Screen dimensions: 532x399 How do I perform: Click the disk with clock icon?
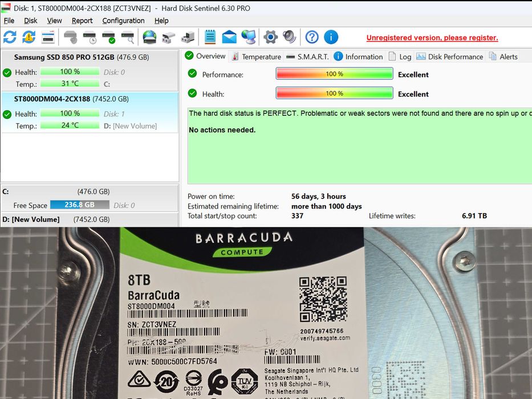(90, 37)
